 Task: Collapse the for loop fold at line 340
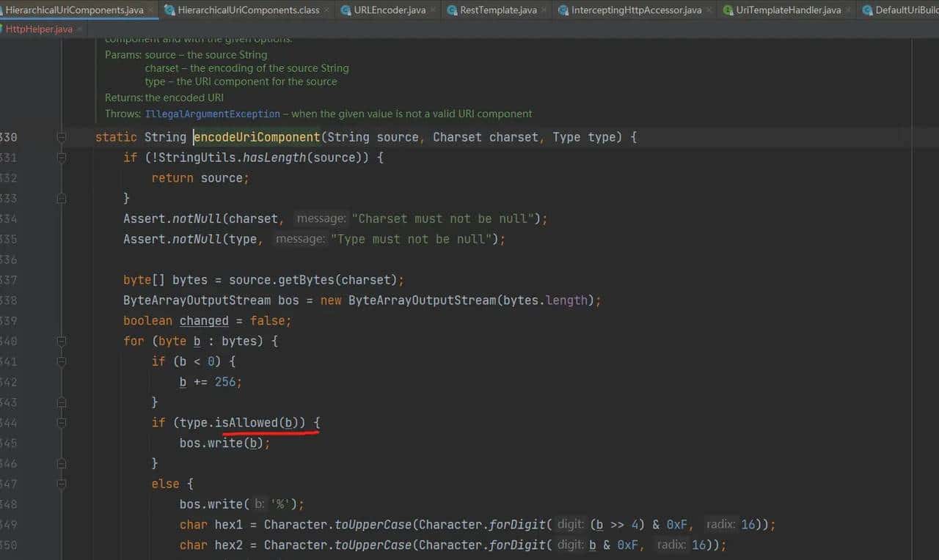point(62,340)
